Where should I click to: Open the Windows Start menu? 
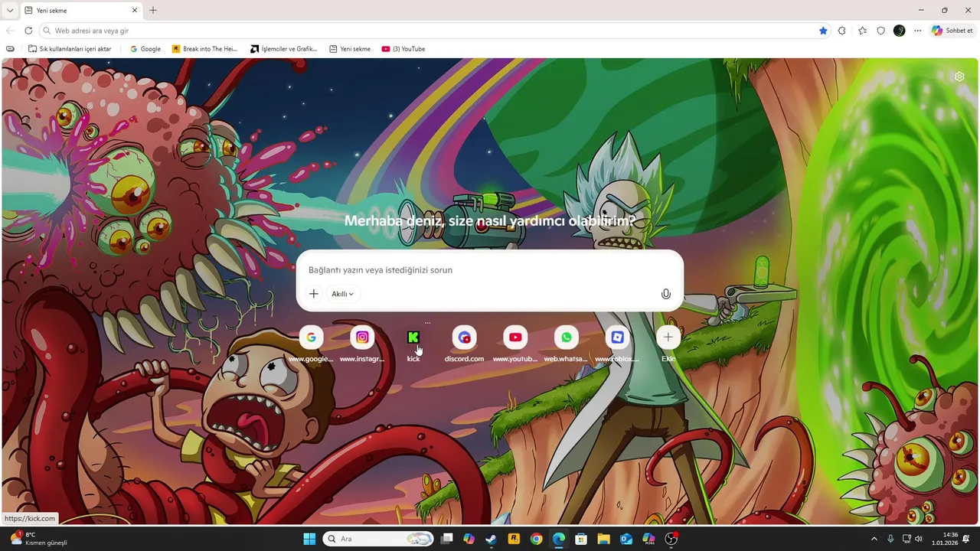309,539
